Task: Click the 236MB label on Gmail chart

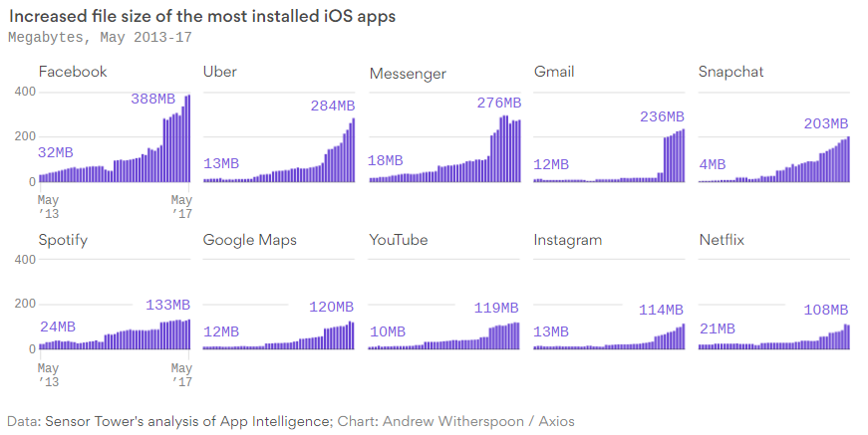Action: point(662,116)
